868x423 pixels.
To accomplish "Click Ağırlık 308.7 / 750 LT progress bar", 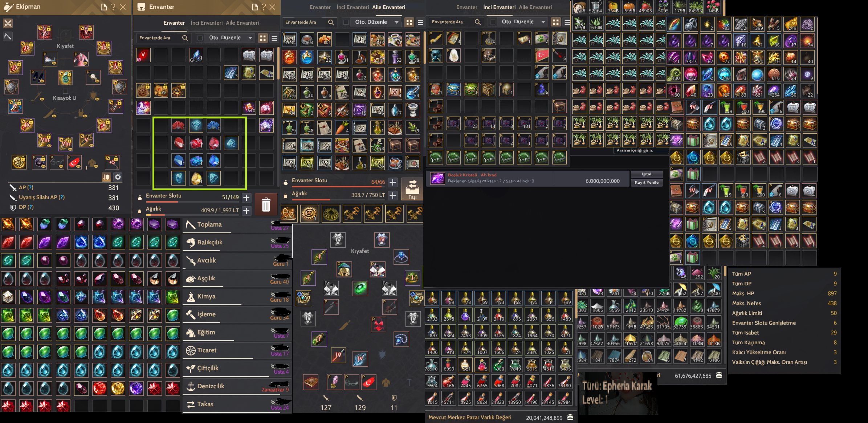I will click(338, 199).
